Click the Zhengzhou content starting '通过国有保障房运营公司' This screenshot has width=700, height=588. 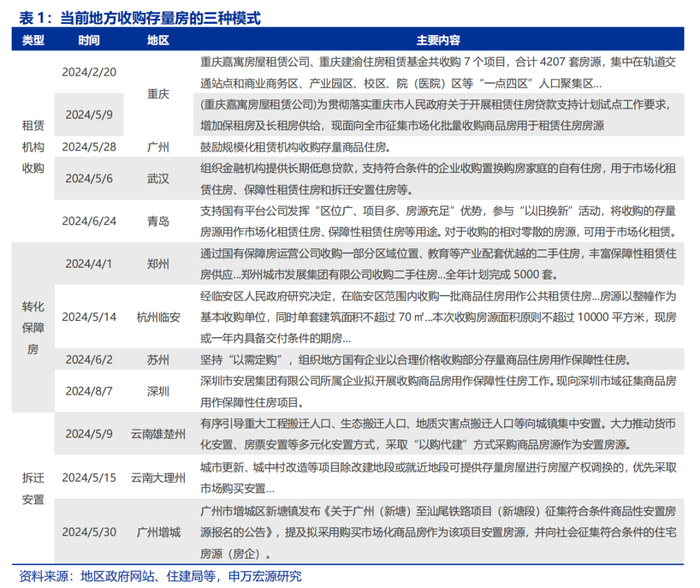click(x=438, y=264)
